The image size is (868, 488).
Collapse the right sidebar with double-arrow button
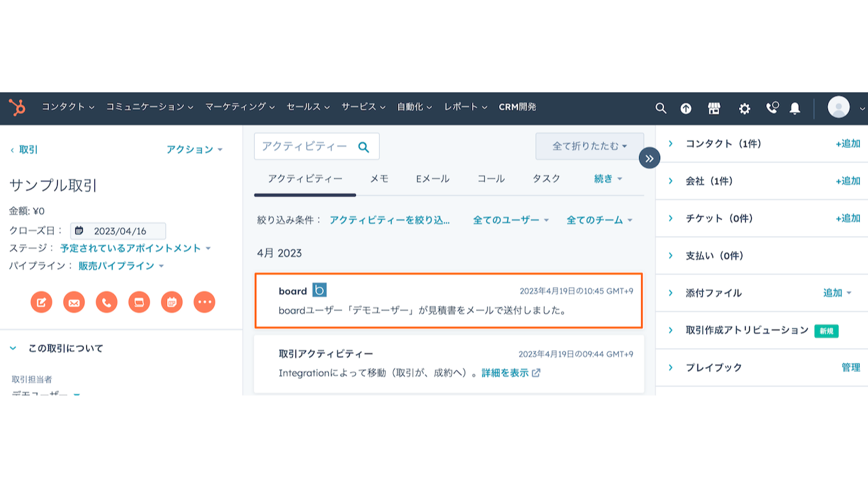(649, 158)
